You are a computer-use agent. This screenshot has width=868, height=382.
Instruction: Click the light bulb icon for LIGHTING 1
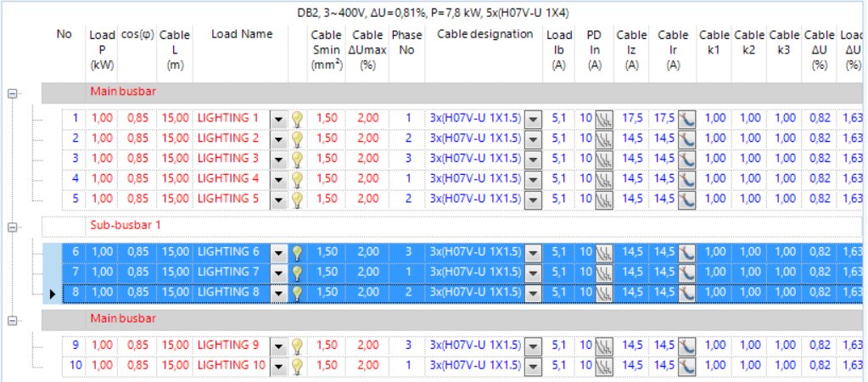point(297,118)
